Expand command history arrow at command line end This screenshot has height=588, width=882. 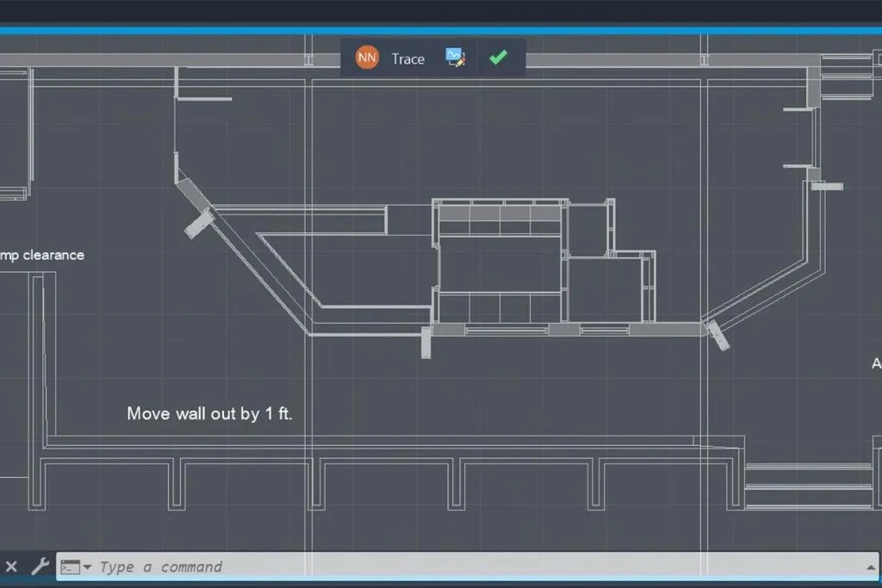tap(870, 567)
